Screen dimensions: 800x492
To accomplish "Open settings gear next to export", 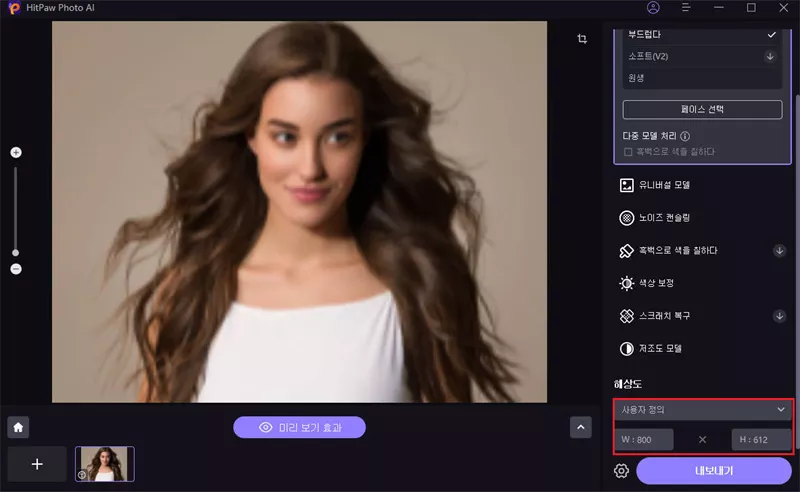I will pyautogui.click(x=621, y=471).
